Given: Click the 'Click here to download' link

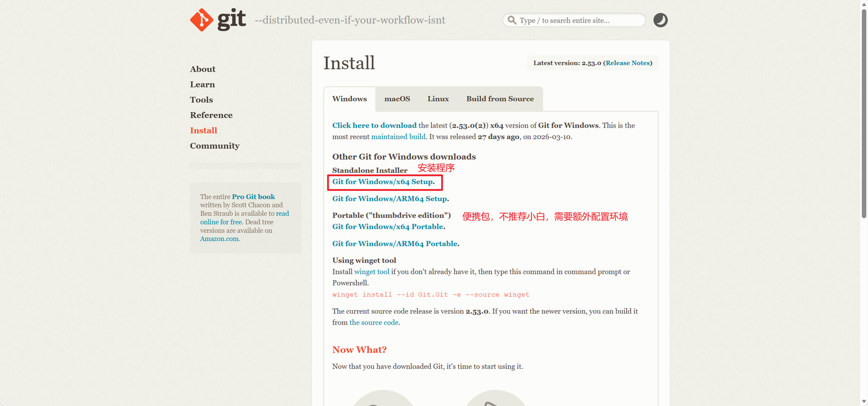Looking at the screenshot, I should pyautogui.click(x=374, y=125).
